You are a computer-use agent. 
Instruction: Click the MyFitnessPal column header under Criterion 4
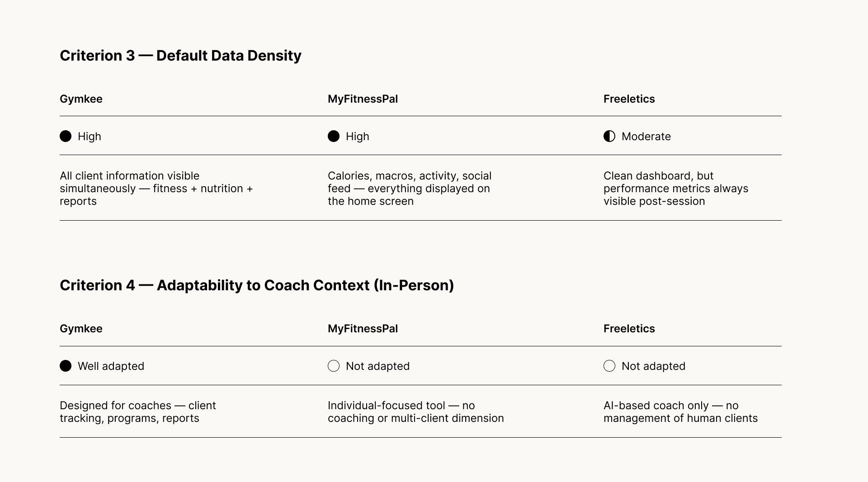pyautogui.click(x=363, y=329)
